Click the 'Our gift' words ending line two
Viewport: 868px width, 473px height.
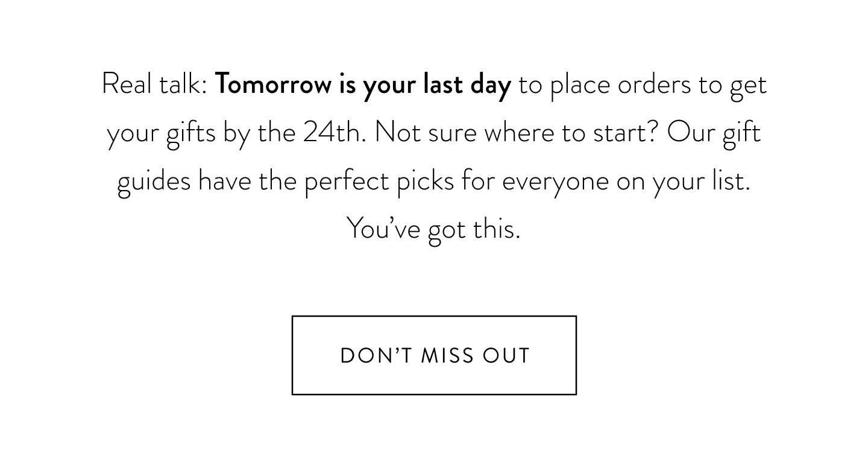714,133
